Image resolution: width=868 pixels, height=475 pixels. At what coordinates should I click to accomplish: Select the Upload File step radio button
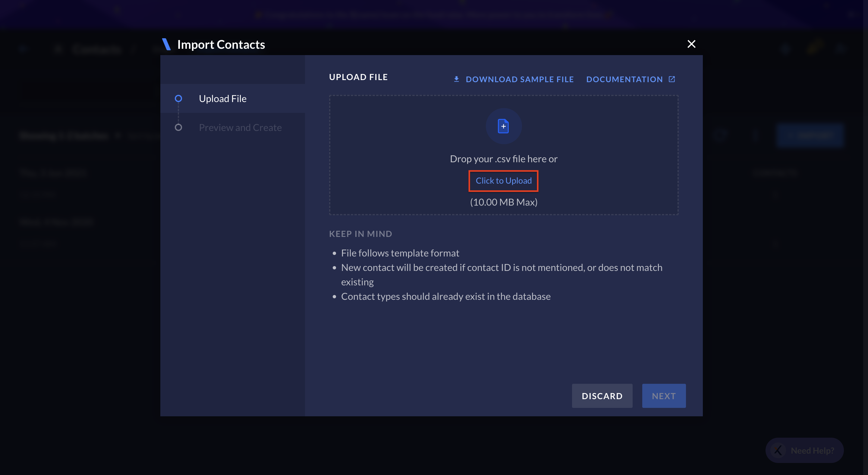point(178,98)
